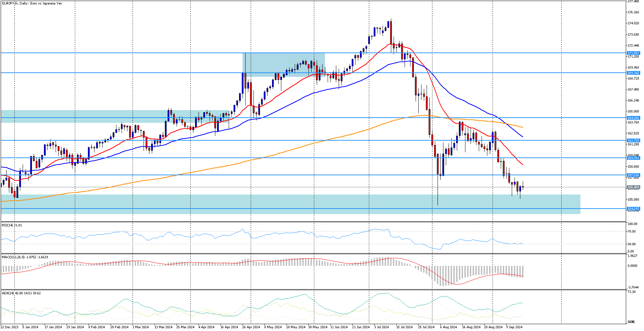
Task: Click the 30 May 2024 date label
Action: pos(318,327)
